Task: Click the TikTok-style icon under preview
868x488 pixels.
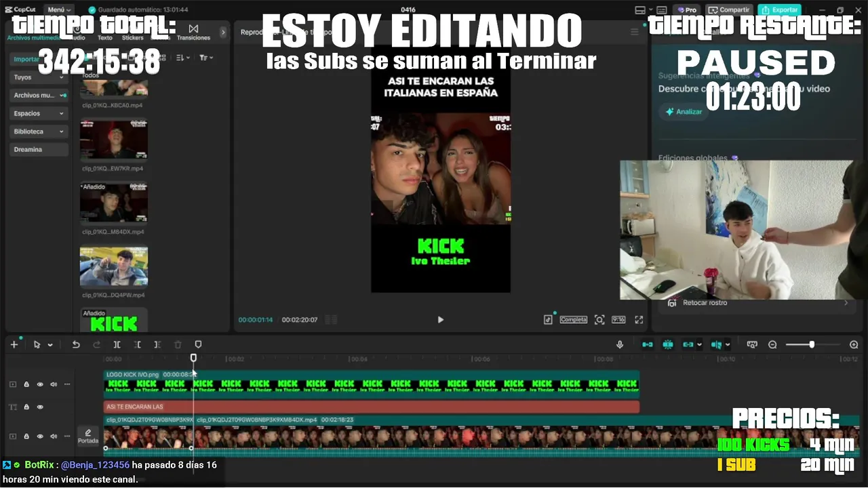Action: coord(548,320)
